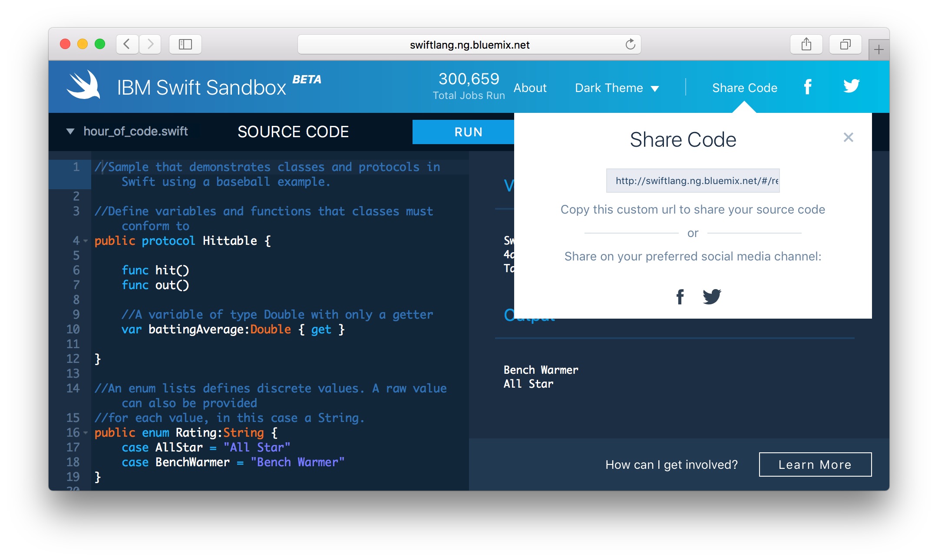Share code on Twitter via popup icon
This screenshot has width=938, height=560.
pyautogui.click(x=713, y=296)
